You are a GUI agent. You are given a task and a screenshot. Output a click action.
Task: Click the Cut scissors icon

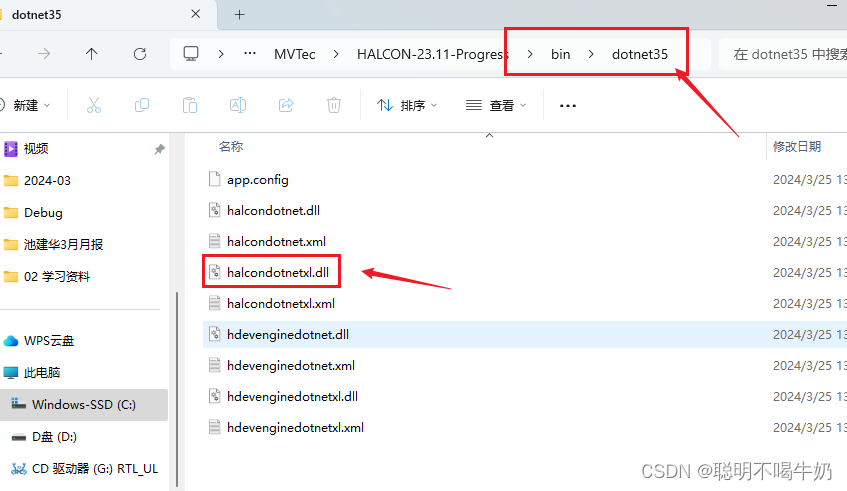click(x=94, y=105)
